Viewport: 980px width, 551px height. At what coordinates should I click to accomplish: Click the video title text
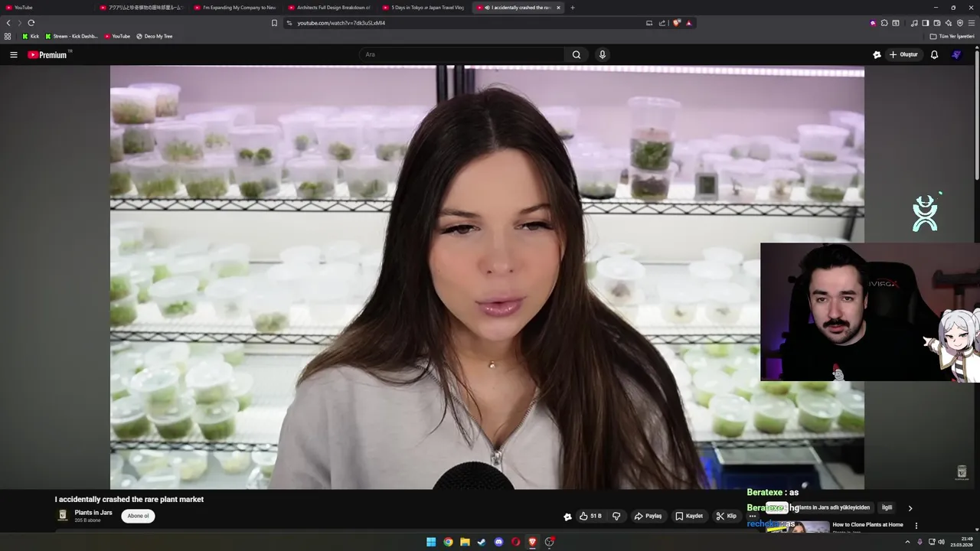[x=129, y=499]
